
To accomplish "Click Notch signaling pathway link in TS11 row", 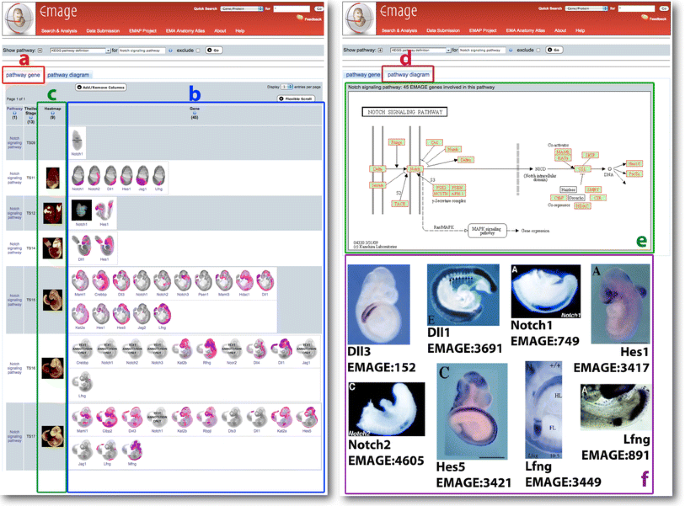I will tap(14, 178).
